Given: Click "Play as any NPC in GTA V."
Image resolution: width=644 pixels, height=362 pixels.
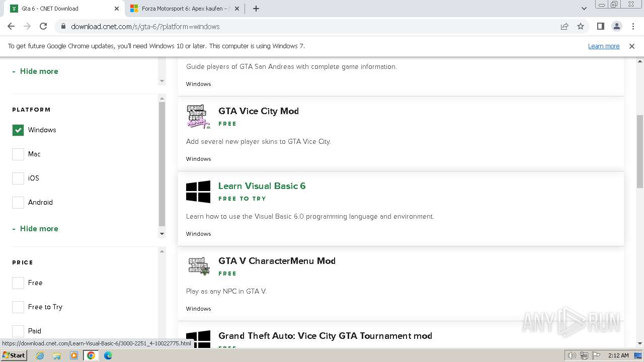Looking at the screenshot, I should (226, 292).
